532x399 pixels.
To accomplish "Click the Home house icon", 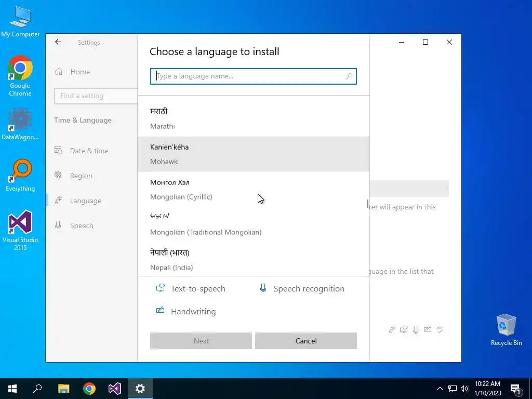I will (59, 72).
